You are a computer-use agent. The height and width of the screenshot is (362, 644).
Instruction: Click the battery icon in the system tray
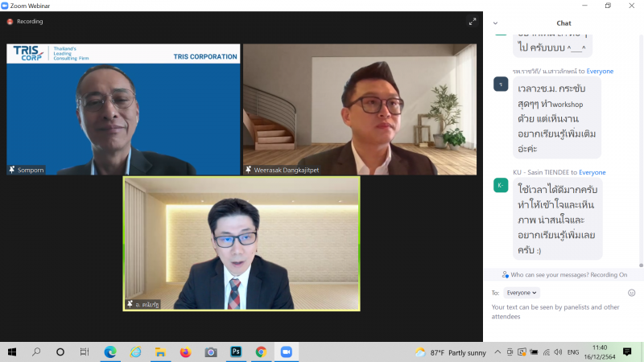click(x=534, y=352)
